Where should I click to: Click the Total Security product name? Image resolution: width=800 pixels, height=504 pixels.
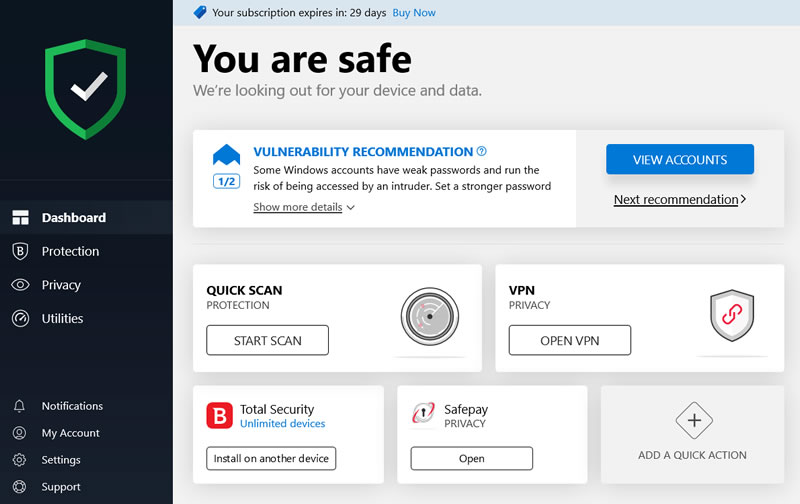(277, 409)
